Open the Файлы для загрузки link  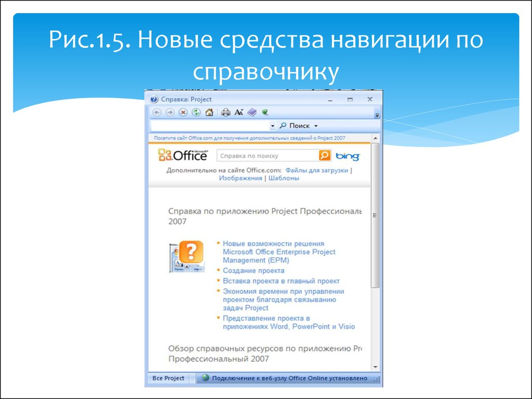(x=316, y=170)
